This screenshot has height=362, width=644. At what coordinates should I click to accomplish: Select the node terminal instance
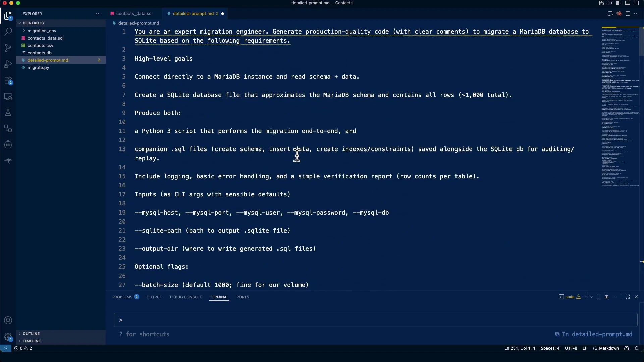tap(570, 297)
